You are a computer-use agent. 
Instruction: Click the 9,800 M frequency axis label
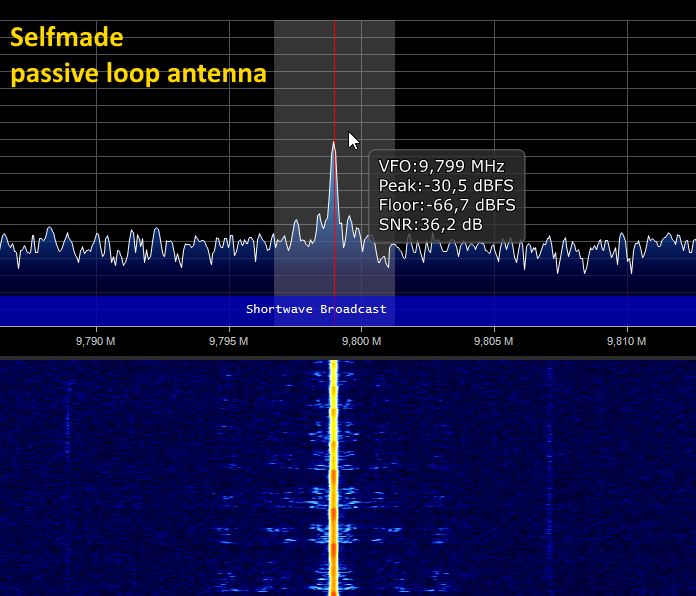point(361,341)
